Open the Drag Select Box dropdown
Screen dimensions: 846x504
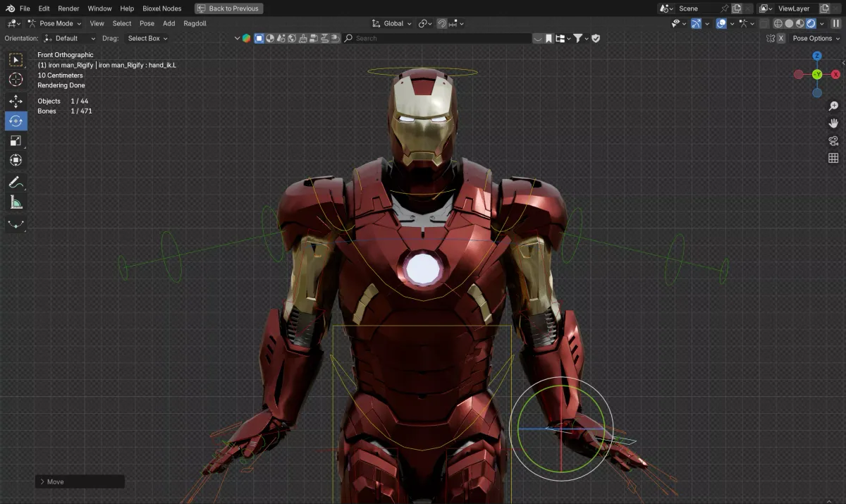pos(147,38)
